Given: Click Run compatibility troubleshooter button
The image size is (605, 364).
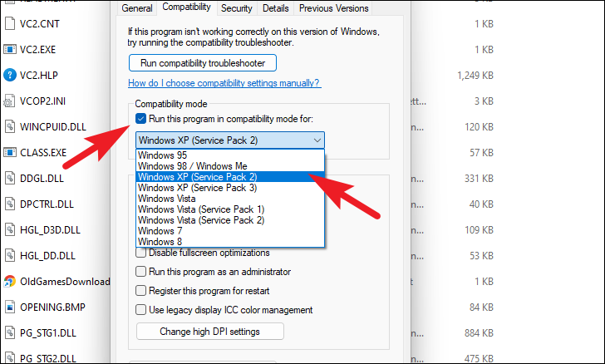Looking at the screenshot, I should pos(203,63).
